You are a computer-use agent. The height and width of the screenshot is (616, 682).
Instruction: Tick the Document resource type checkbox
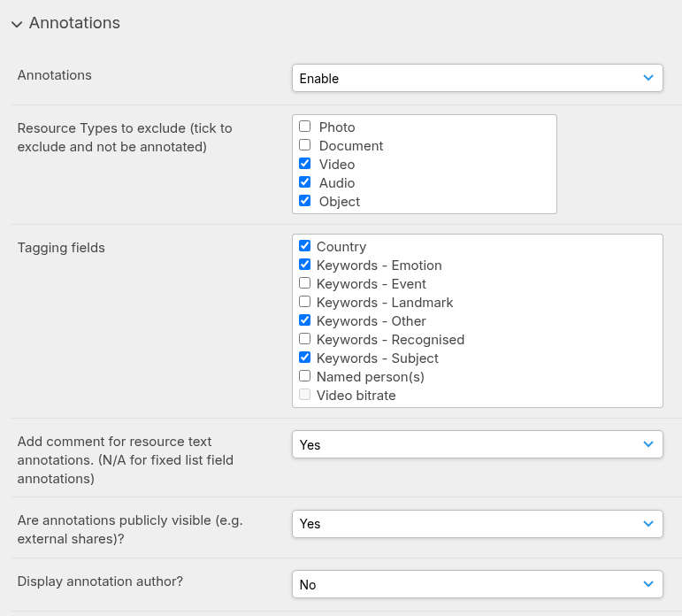point(305,144)
